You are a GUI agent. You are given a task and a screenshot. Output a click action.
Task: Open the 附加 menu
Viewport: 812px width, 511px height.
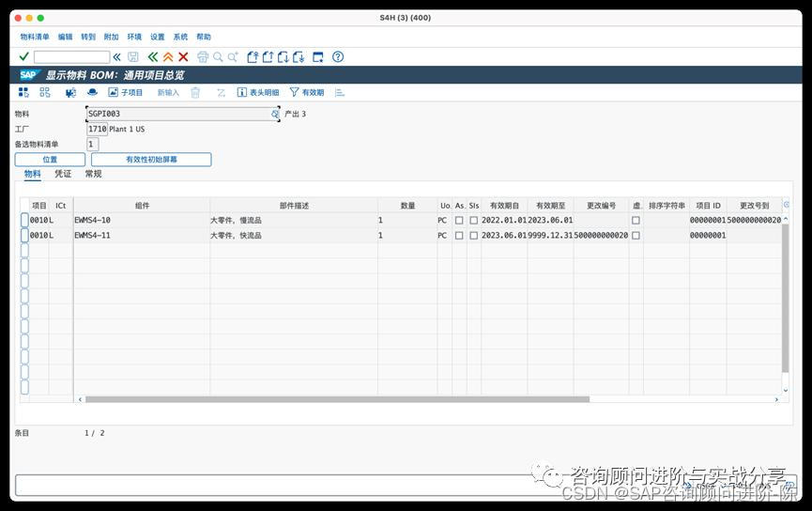point(112,37)
